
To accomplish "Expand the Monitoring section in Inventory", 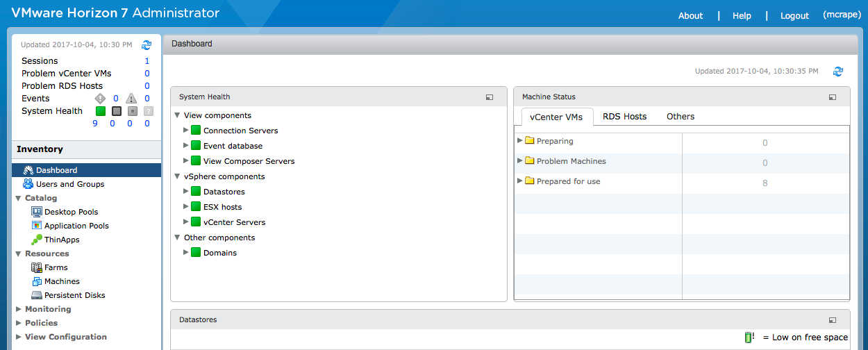I will (18, 309).
